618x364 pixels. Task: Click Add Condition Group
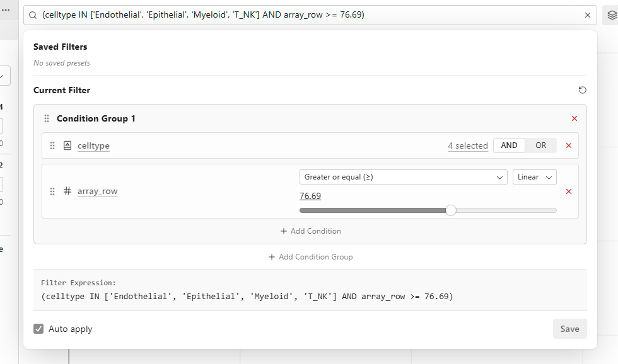[310, 257]
